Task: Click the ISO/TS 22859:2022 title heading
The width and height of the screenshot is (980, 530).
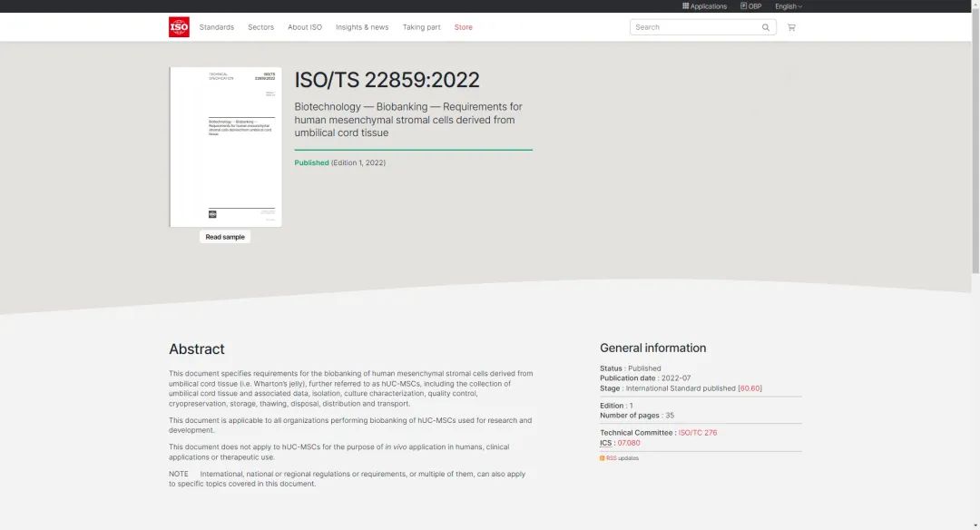Action: point(387,80)
